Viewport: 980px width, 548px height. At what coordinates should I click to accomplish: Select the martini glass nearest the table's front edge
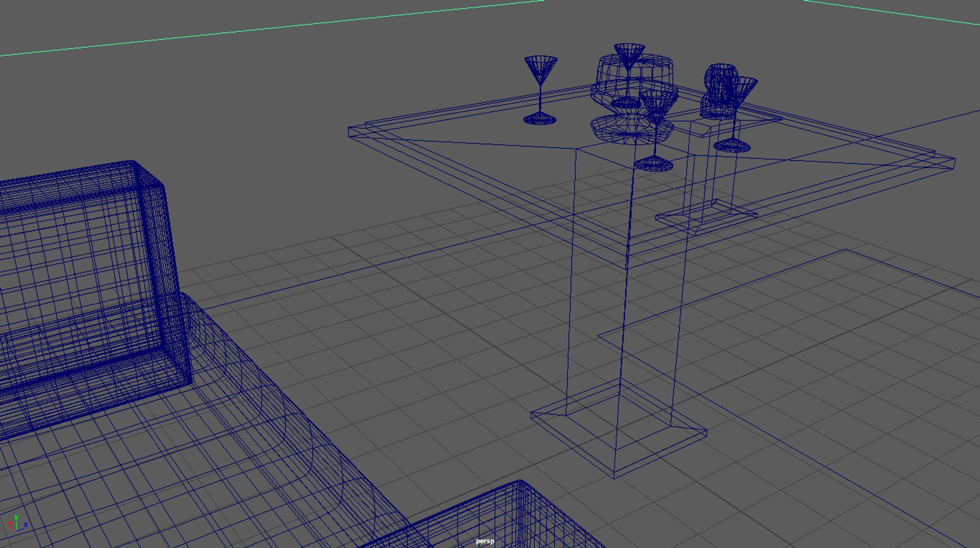(656, 130)
